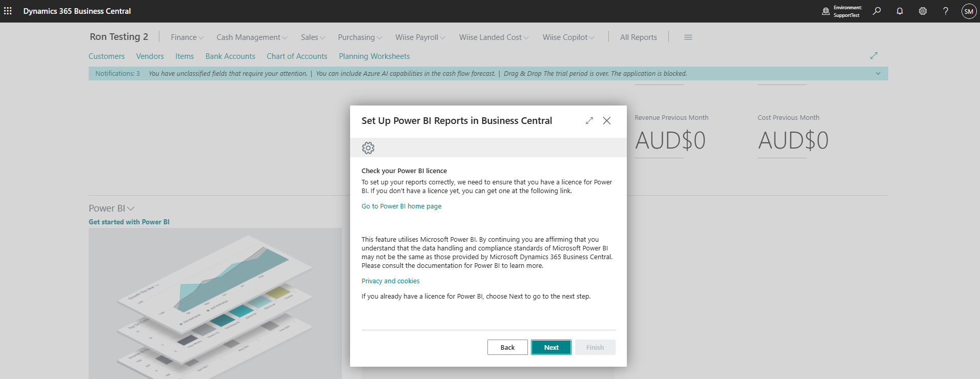
Task: Click the search magnifier icon
Action: click(x=877, y=11)
